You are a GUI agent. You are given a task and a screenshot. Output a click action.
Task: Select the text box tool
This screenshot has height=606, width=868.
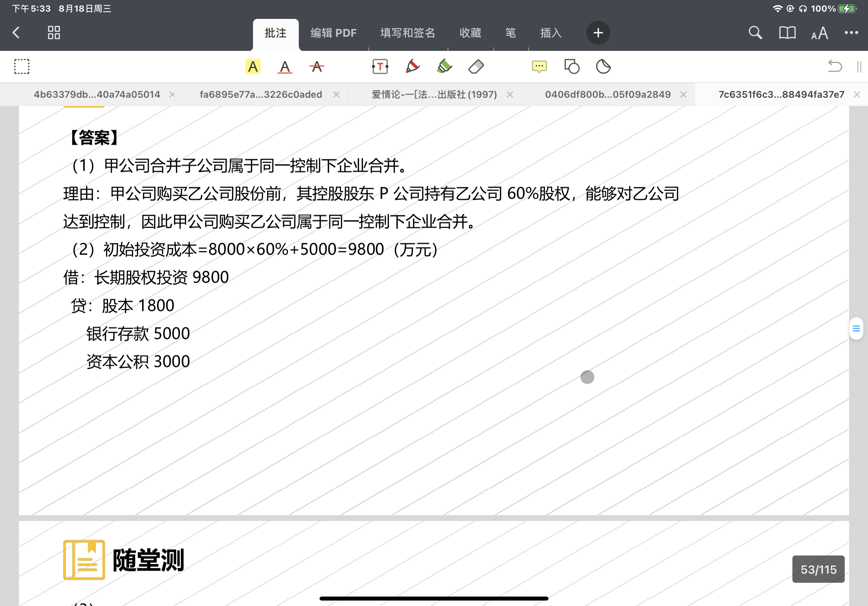point(380,67)
